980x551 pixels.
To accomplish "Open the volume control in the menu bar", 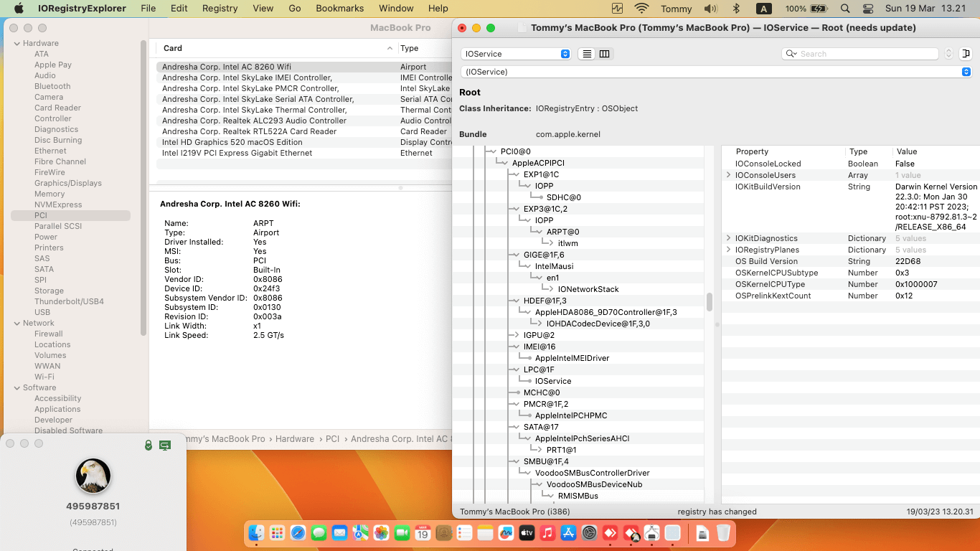I will point(711,9).
